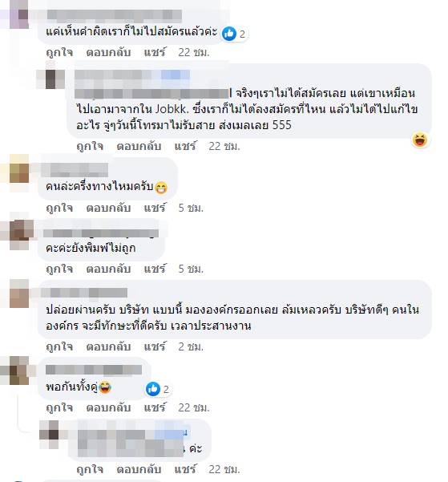This screenshot has width=448, height=482.
Task: Click the 5 ชม. timestamp under คนละครึ่งทางไหมครับ
Action: (x=191, y=208)
